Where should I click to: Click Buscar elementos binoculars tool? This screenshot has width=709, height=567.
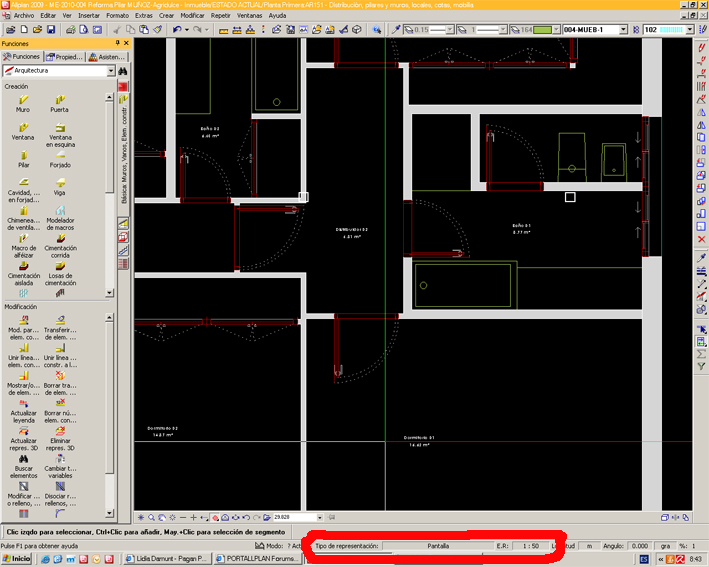click(x=24, y=466)
